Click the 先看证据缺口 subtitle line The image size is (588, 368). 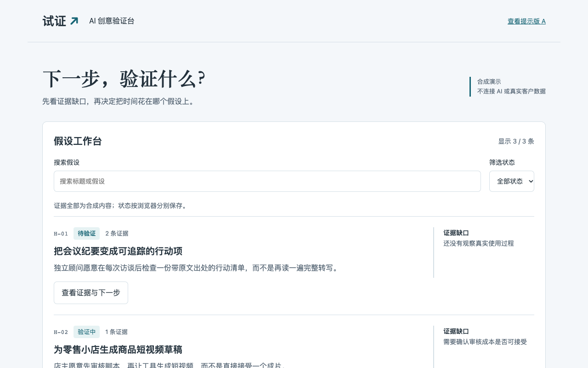point(119,101)
